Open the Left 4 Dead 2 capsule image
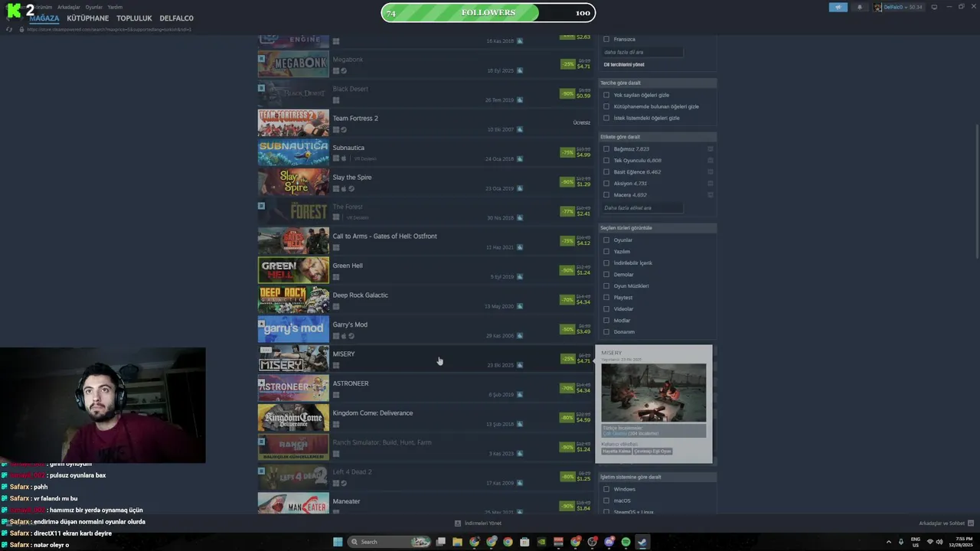Viewport: 980px width, 551px height. click(293, 476)
